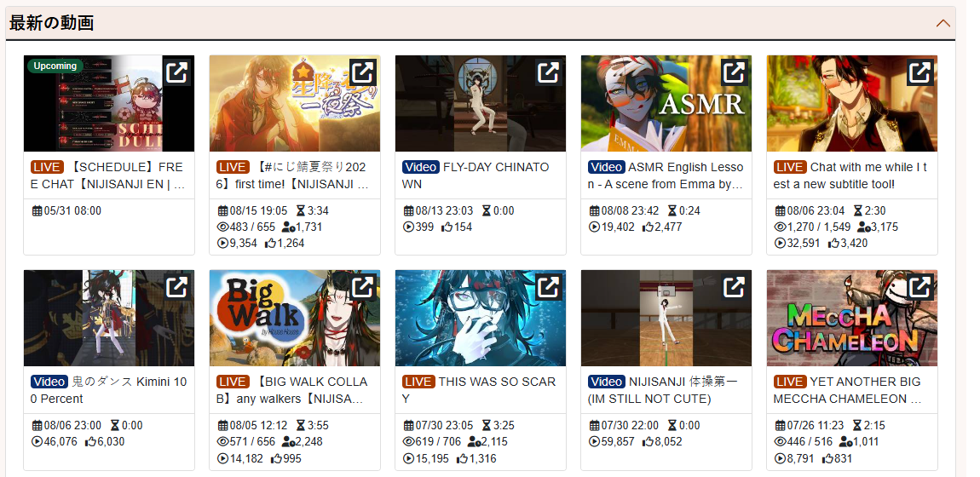Screen dimensions: 980x477
Task: Click the hourglass icon beside 2:15
Action: click(x=859, y=426)
